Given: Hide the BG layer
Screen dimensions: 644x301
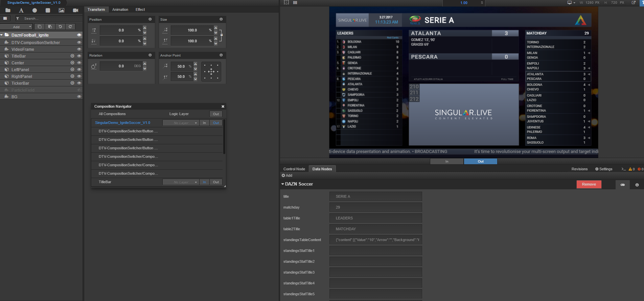Looking at the screenshot, I should (79, 96).
